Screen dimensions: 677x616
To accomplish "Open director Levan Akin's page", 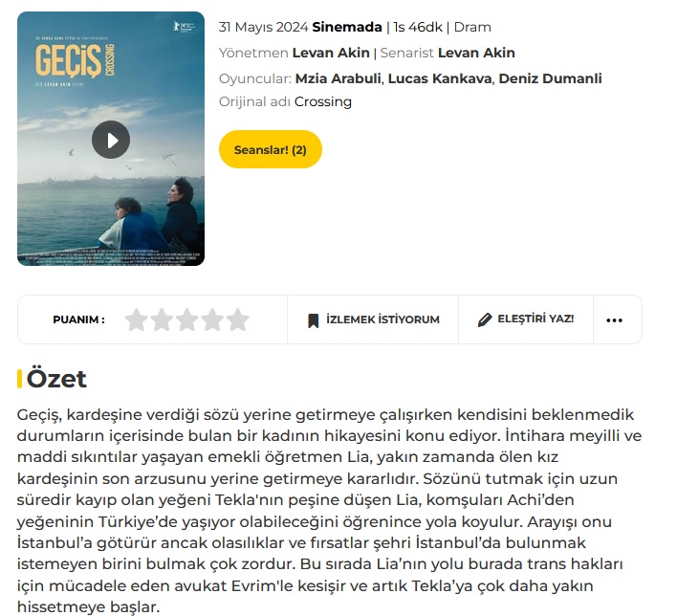I will coord(331,53).
